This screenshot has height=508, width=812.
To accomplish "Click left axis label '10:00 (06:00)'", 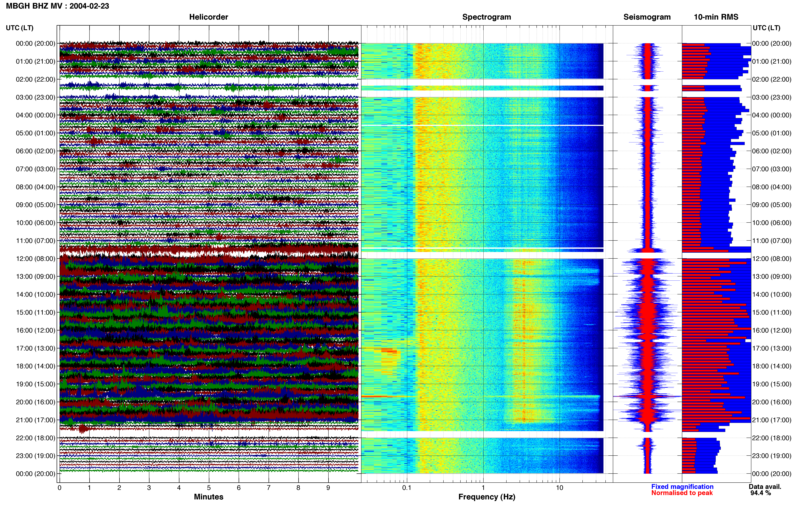I will point(36,222).
